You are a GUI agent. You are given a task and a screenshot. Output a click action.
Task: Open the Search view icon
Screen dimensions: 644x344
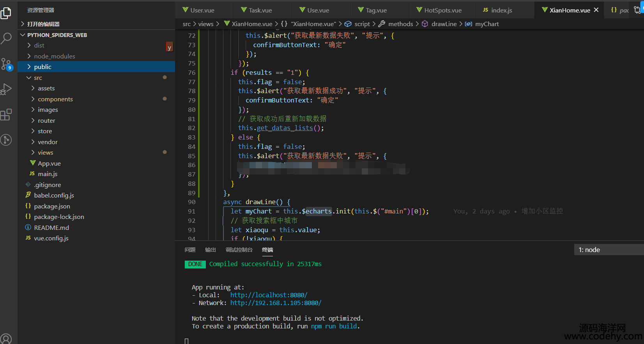(6, 38)
